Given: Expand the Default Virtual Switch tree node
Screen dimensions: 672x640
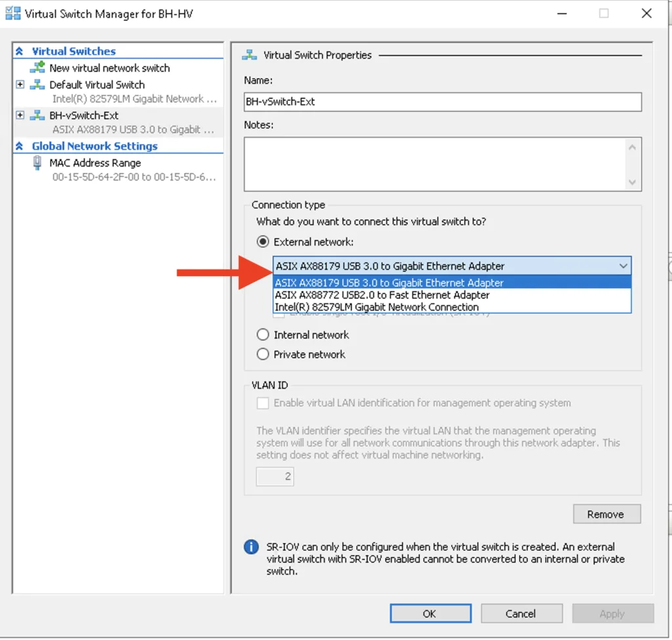Looking at the screenshot, I should (x=20, y=85).
